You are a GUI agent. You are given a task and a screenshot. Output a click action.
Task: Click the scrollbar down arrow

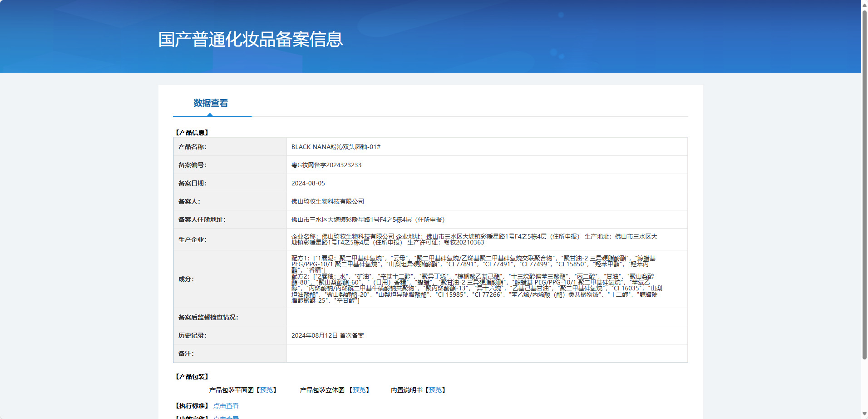[864, 415]
